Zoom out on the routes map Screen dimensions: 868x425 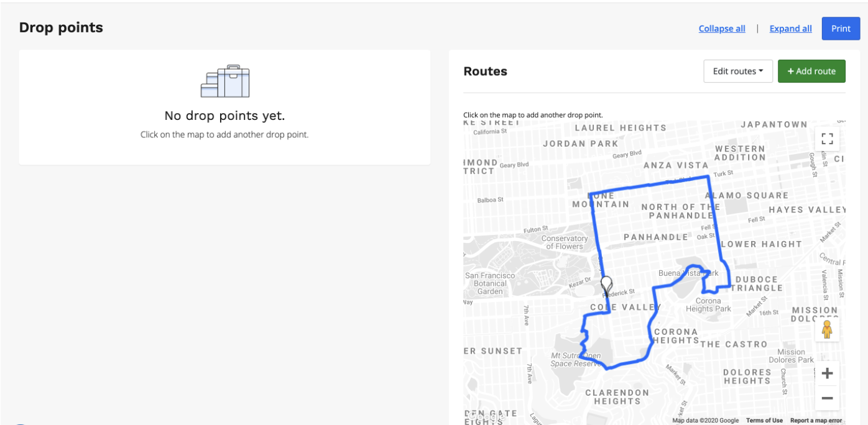coord(827,398)
